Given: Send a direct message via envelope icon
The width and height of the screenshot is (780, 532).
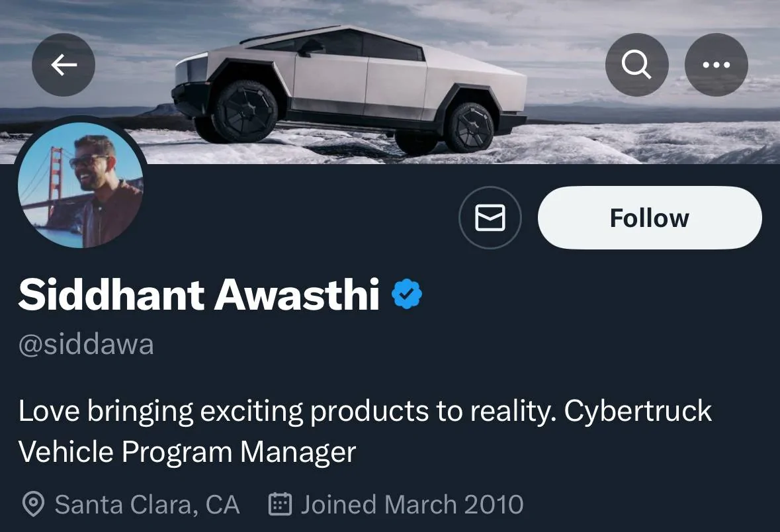Looking at the screenshot, I should coord(490,218).
